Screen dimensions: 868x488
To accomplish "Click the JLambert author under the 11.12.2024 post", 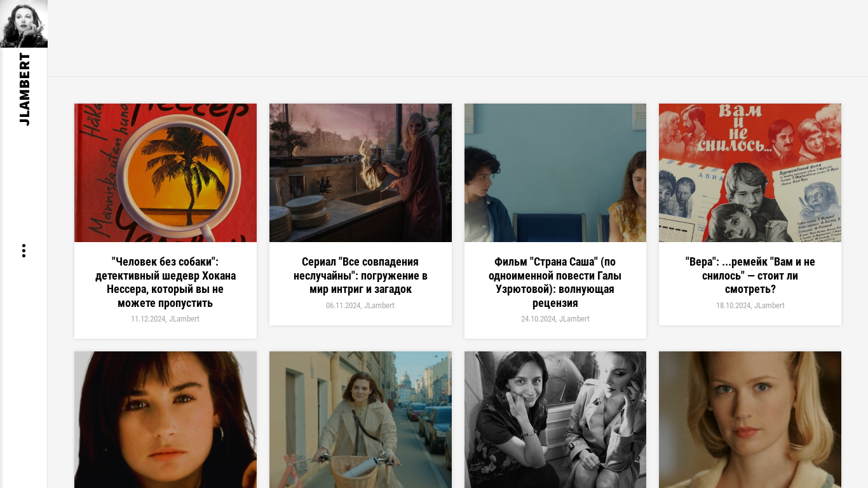I will tap(184, 319).
